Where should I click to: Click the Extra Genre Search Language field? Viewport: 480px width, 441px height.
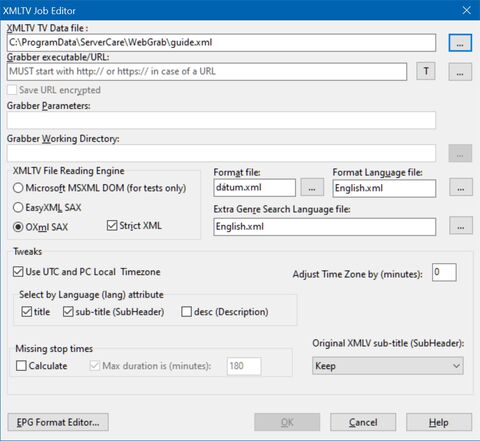[x=325, y=227]
